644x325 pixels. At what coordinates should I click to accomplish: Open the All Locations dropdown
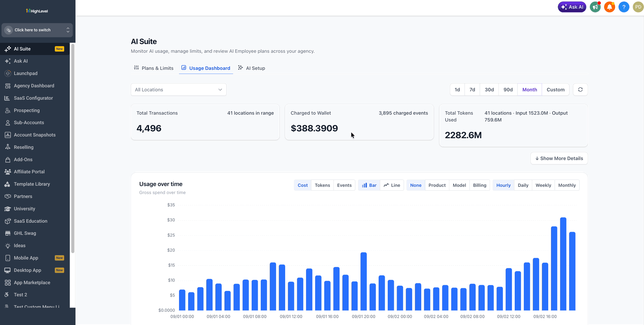click(179, 90)
